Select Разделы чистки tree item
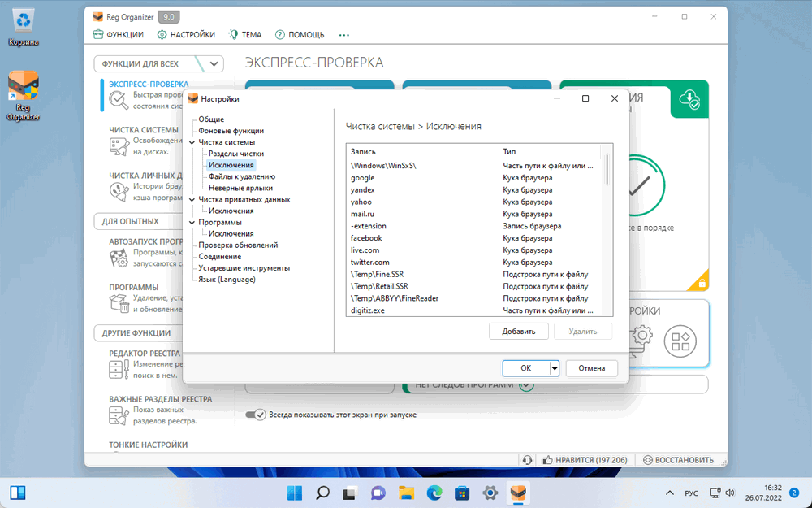The width and height of the screenshot is (812, 508). click(x=236, y=154)
